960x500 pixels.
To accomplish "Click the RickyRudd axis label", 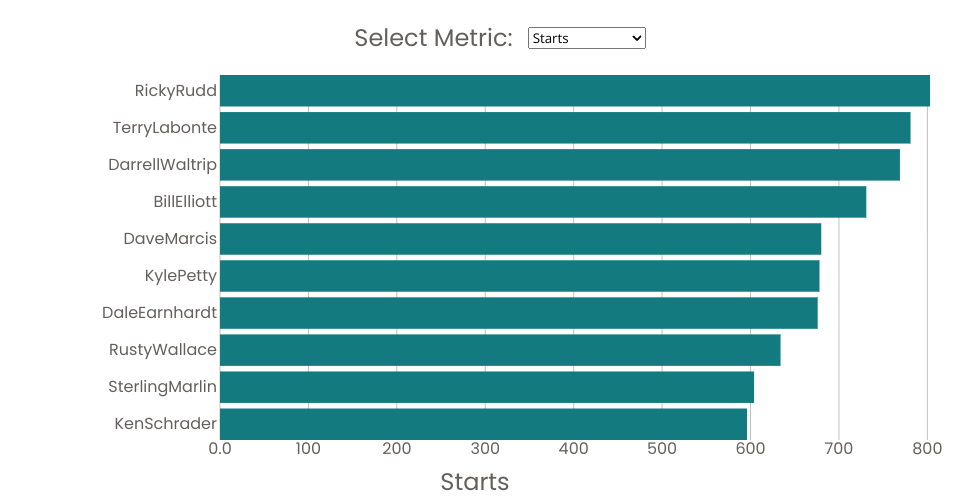I will click(176, 91).
